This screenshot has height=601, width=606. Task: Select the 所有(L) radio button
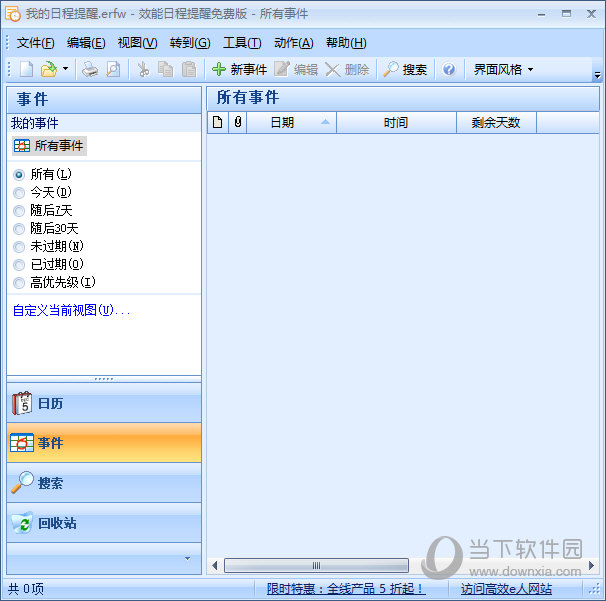[x=19, y=175]
